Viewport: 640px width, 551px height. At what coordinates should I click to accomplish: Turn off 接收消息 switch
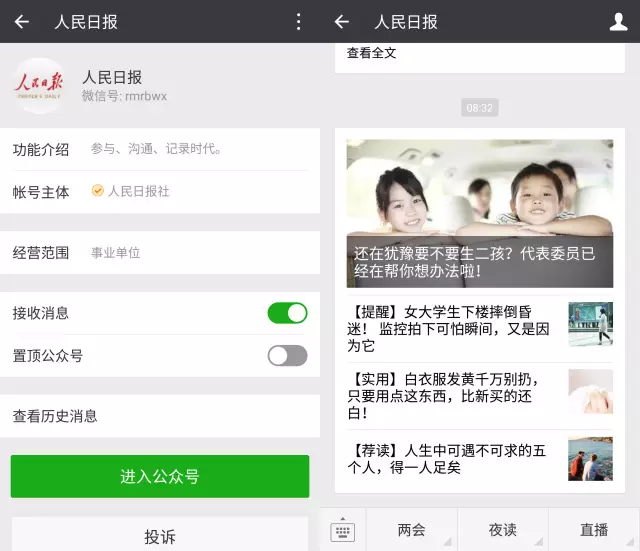pos(287,313)
